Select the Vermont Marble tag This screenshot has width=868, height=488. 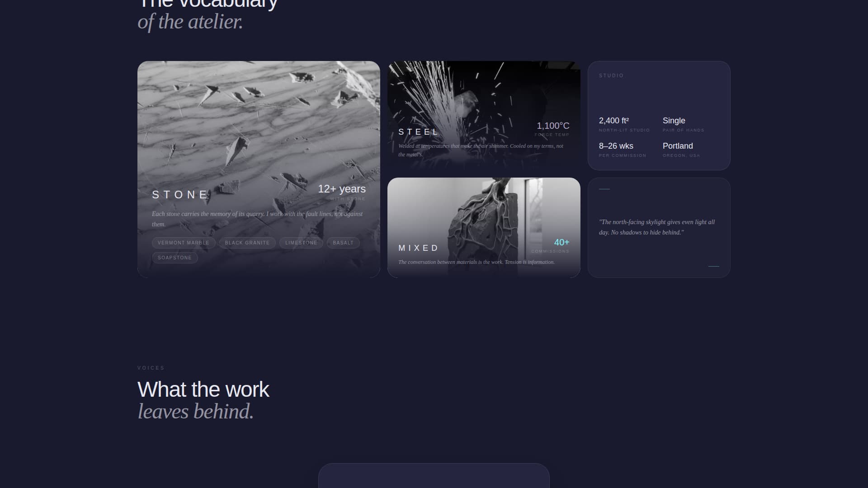(184, 243)
